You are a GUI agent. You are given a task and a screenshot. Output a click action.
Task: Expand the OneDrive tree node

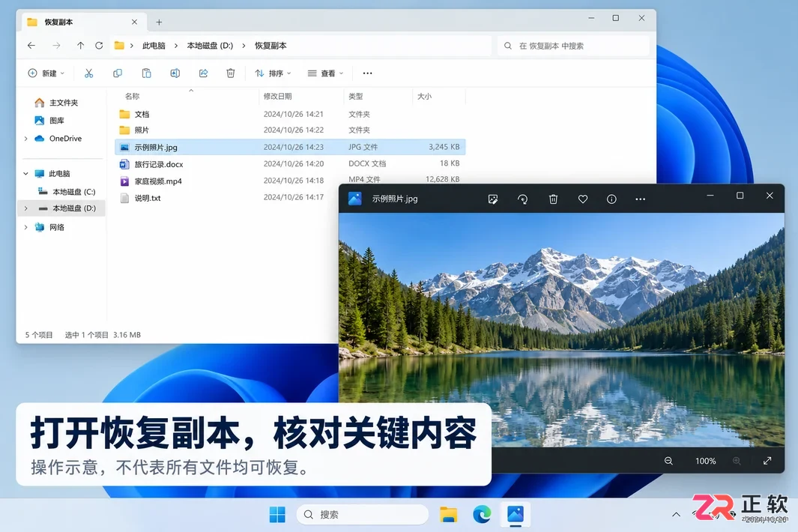pos(26,139)
